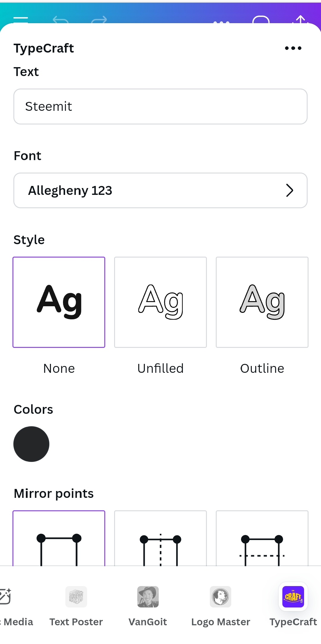The height and width of the screenshot is (644, 321).
Task: Open the Allegheny 123 font dropdown
Action: [160, 190]
